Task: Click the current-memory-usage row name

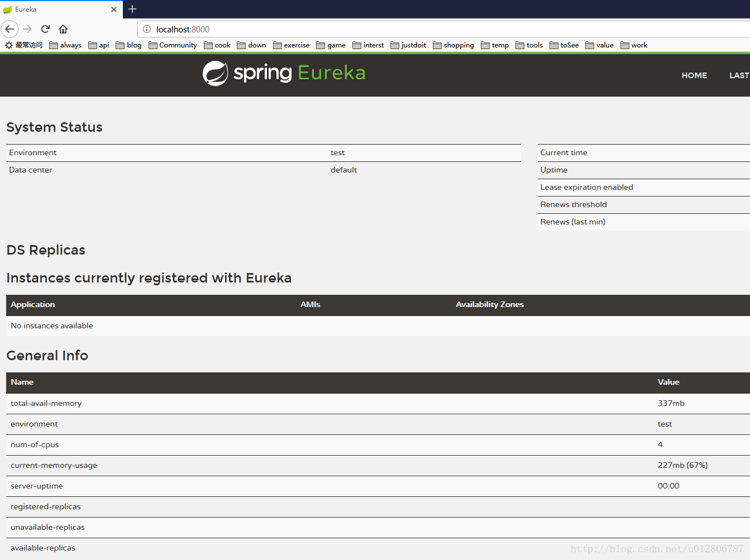Action: click(x=54, y=465)
